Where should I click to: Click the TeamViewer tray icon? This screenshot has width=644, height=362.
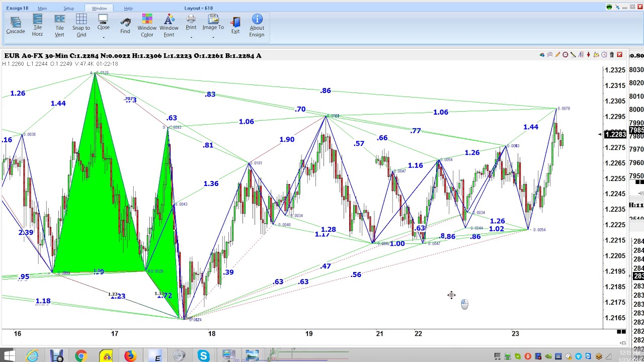pyautogui.click(x=588, y=356)
